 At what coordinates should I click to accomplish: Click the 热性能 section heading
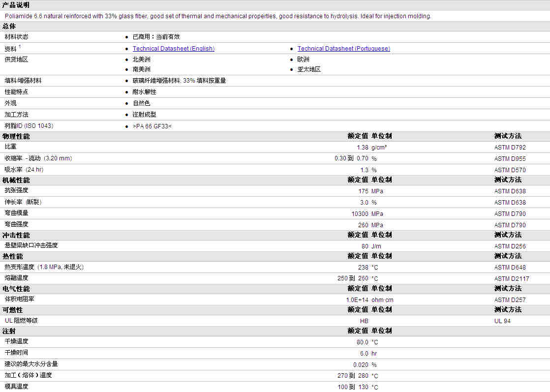coord(12,256)
